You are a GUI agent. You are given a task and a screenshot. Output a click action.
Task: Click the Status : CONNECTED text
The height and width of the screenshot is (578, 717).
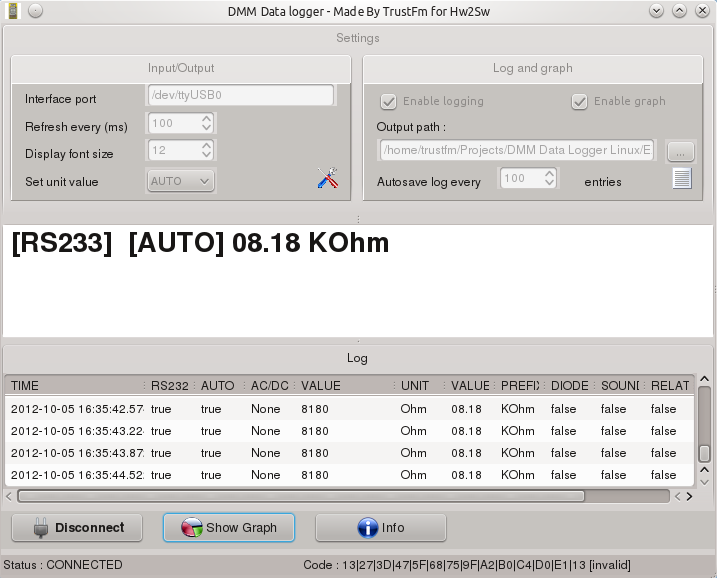63,565
